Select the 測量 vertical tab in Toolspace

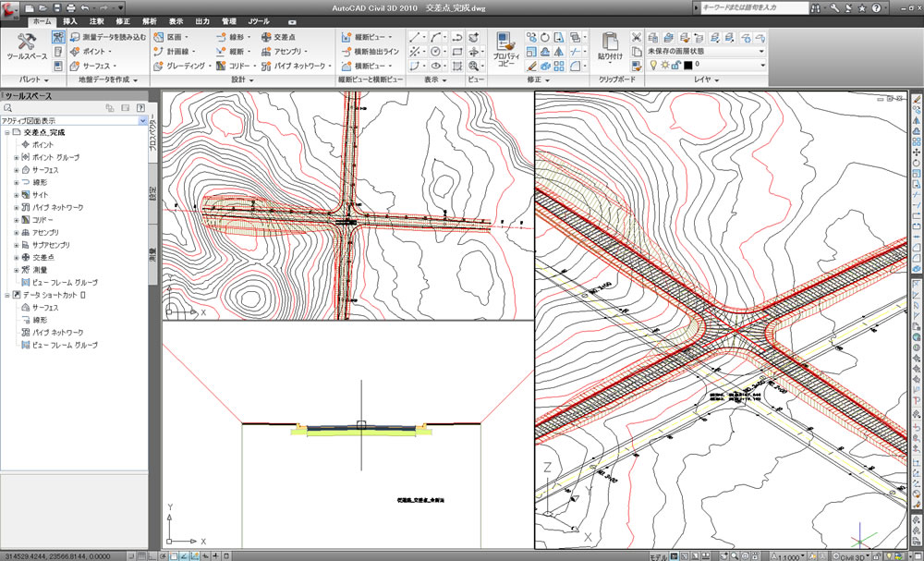pyautogui.click(x=152, y=254)
